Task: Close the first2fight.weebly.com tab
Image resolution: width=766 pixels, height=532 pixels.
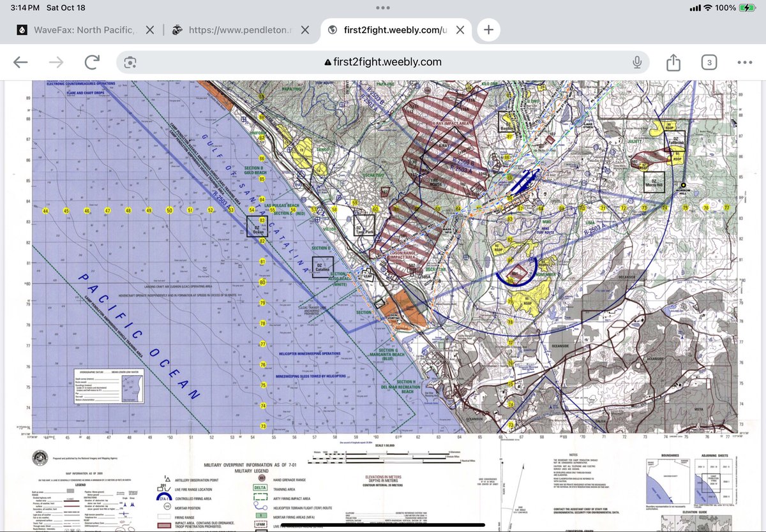Action: (x=461, y=29)
